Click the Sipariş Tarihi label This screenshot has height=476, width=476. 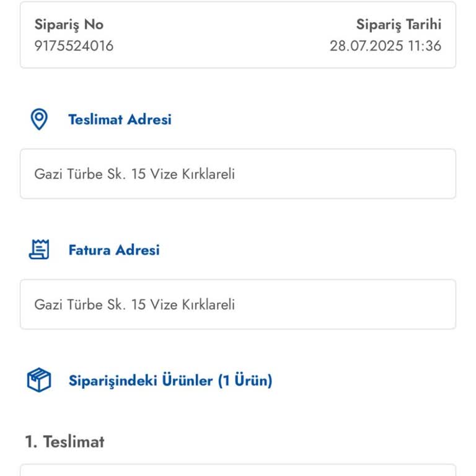(x=399, y=25)
